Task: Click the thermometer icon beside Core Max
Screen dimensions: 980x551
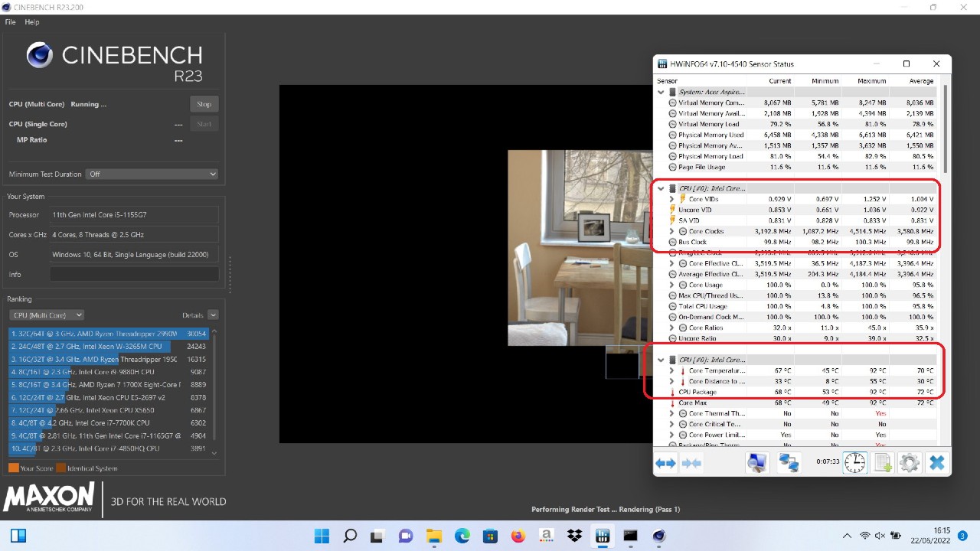Action: point(672,403)
